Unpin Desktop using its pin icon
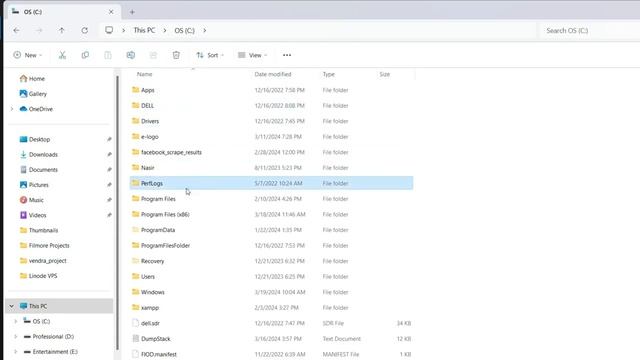The image size is (640, 360). click(109, 140)
